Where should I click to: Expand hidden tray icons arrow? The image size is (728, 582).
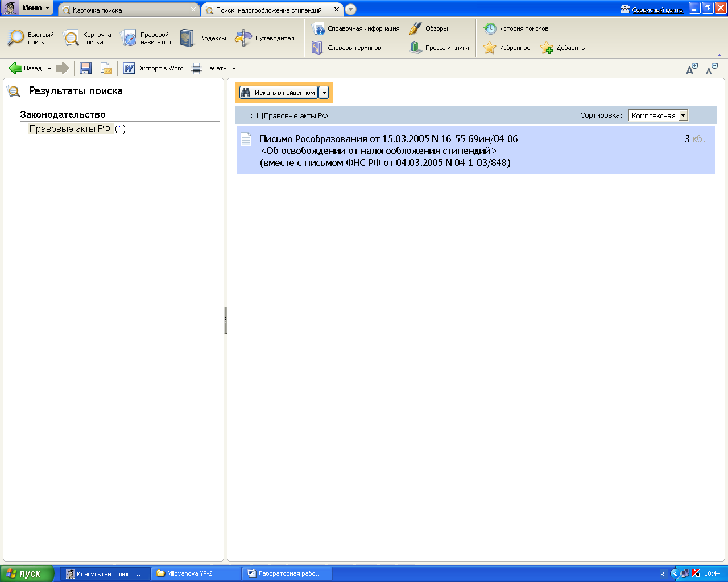click(x=675, y=573)
